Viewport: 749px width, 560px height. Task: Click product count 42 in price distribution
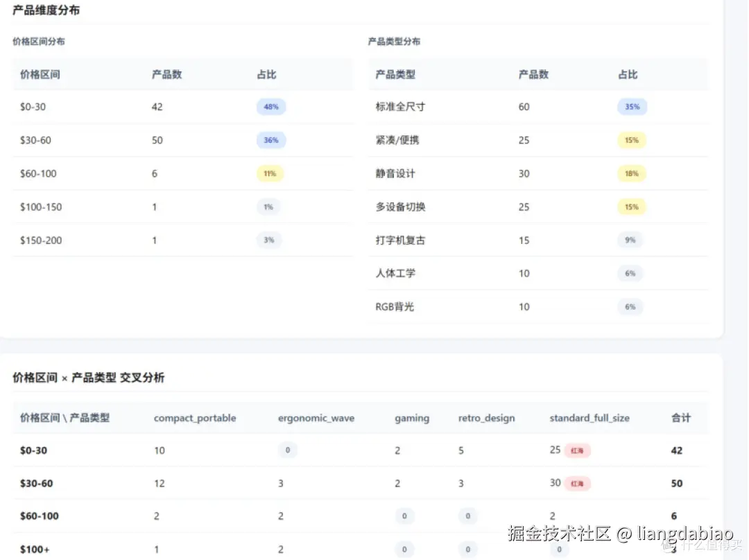[x=157, y=107]
